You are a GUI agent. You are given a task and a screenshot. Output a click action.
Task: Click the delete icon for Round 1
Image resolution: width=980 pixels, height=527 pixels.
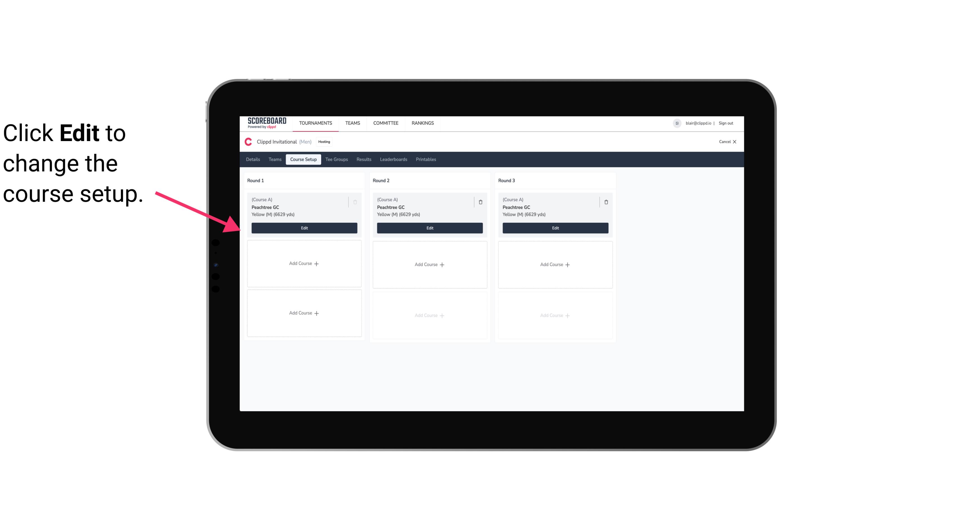pos(356,202)
